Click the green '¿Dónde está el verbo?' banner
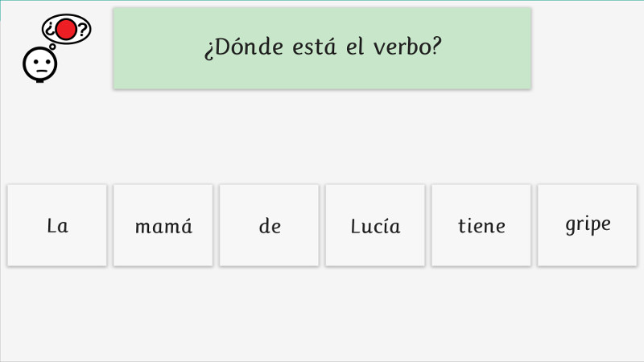The height and width of the screenshot is (362, 644). tap(323, 48)
